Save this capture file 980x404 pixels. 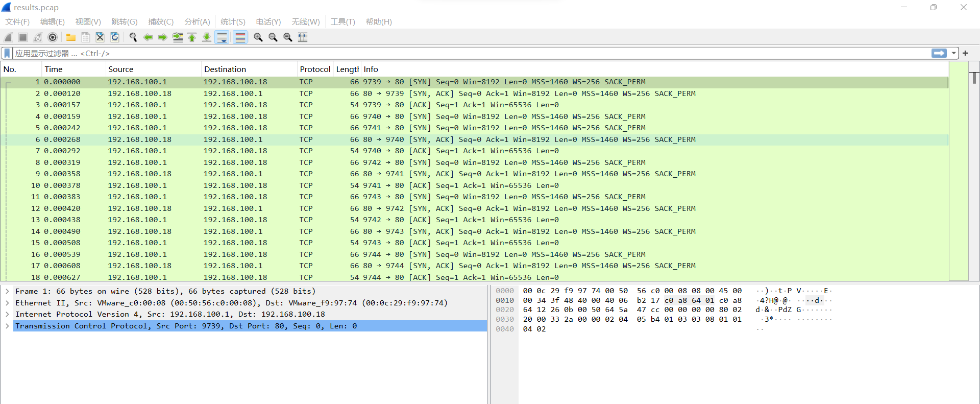click(86, 37)
